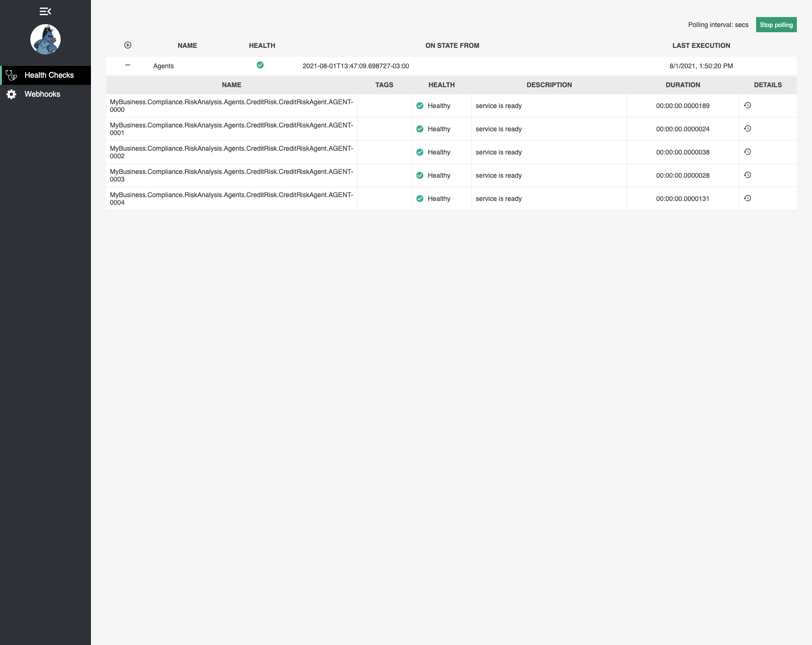
Task: Collapse the sidebar menu icon
Action: point(45,11)
